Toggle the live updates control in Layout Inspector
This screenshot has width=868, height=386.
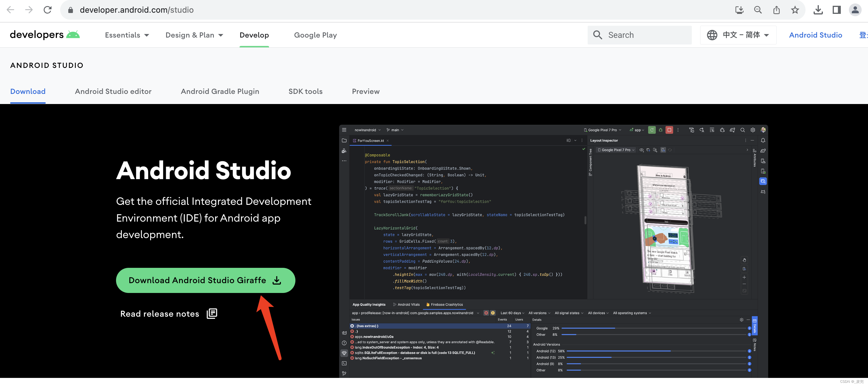tap(663, 150)
